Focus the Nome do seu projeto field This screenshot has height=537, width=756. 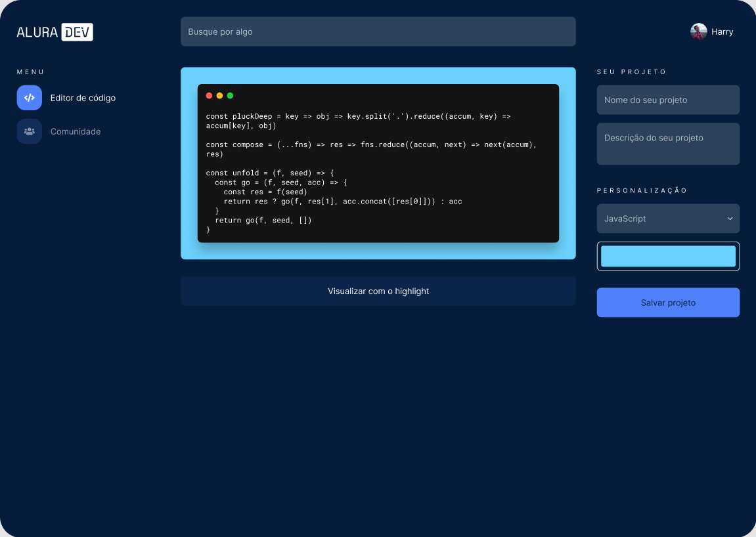pos(668,100)
